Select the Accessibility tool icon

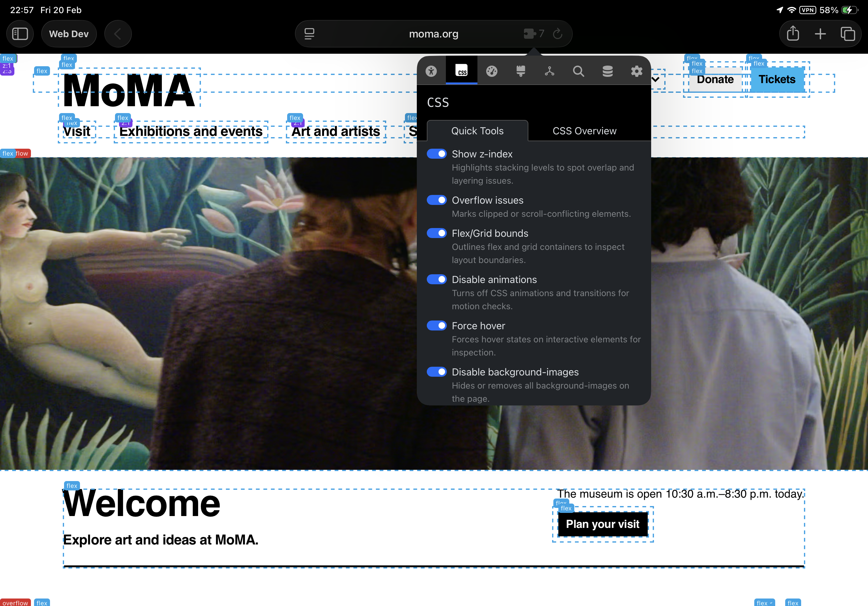(x=432, y=71)
